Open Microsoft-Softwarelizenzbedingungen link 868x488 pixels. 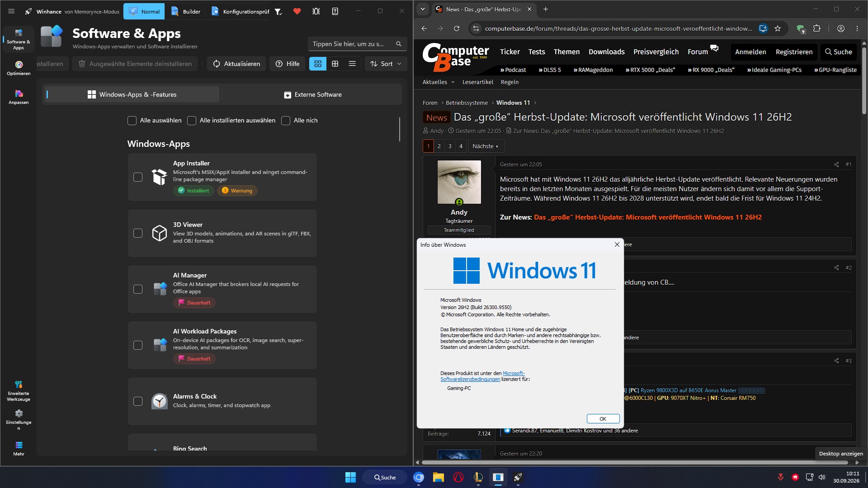click(x=483, y=376)
